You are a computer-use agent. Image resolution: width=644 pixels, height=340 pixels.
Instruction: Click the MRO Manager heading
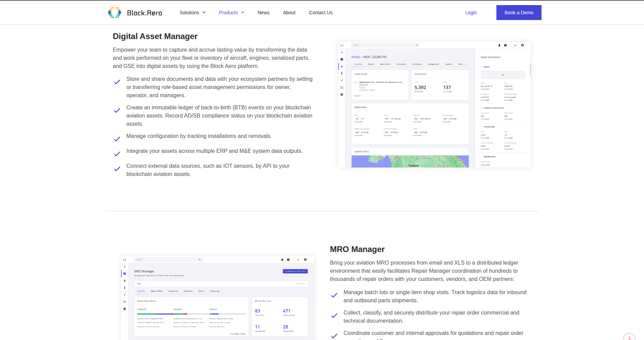pyautogui.click(x=357, y=249)
